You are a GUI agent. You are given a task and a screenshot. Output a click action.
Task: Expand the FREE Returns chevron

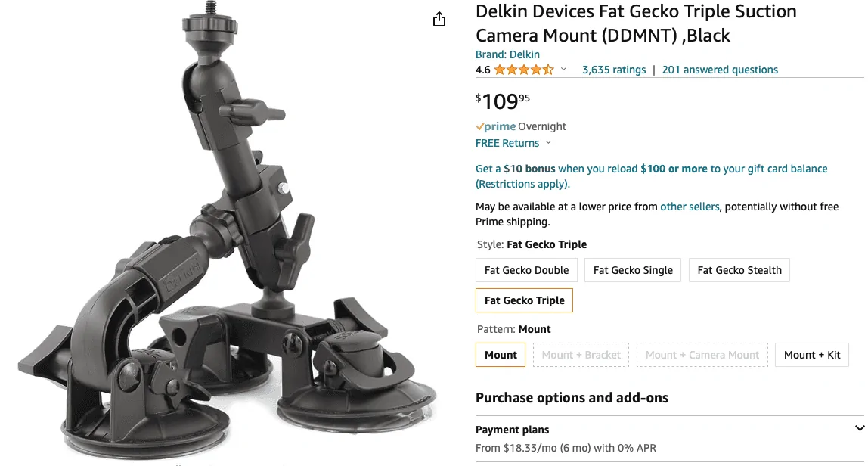tap(548, 143)
